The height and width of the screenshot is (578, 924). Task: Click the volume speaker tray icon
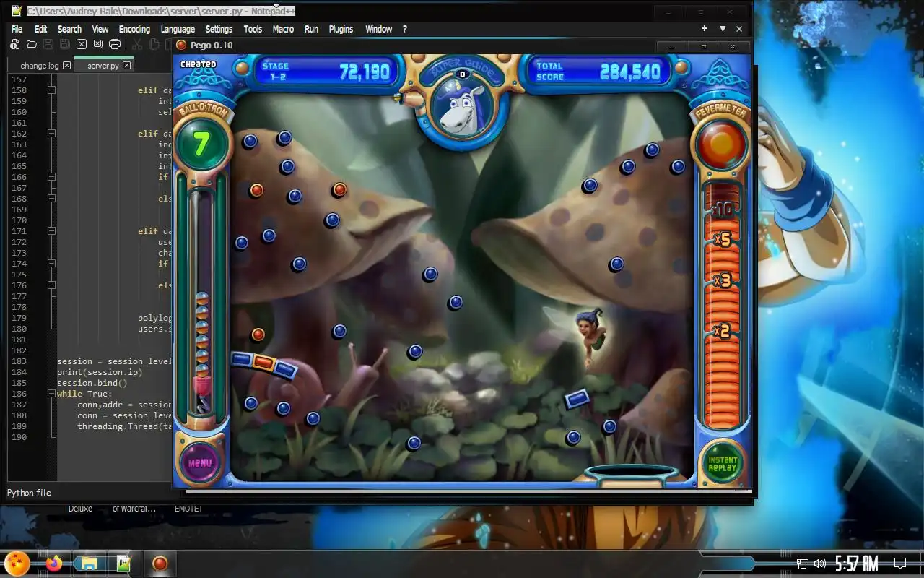click(820, 564)
